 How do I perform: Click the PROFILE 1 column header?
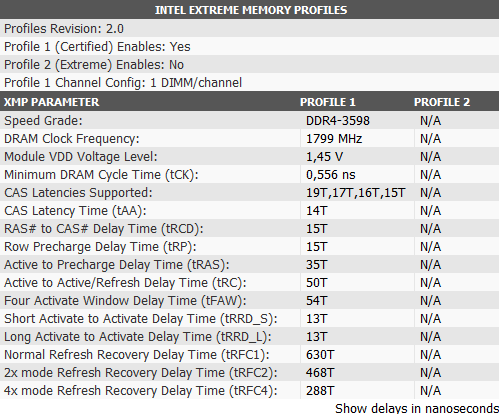pos(328,102)
